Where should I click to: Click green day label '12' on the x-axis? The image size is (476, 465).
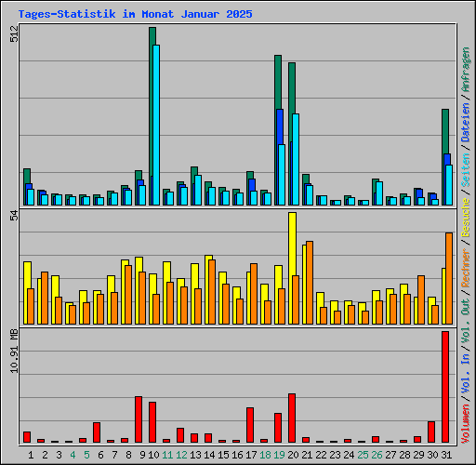pos(181,455)
